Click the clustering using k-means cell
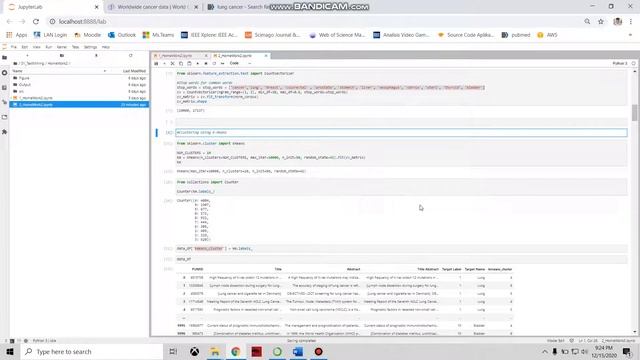640x360 pixels. click(x=401, y=133)
